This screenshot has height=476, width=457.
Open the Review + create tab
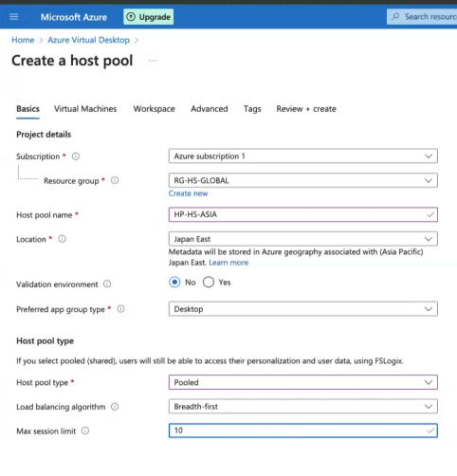click(x=306, y=109)
